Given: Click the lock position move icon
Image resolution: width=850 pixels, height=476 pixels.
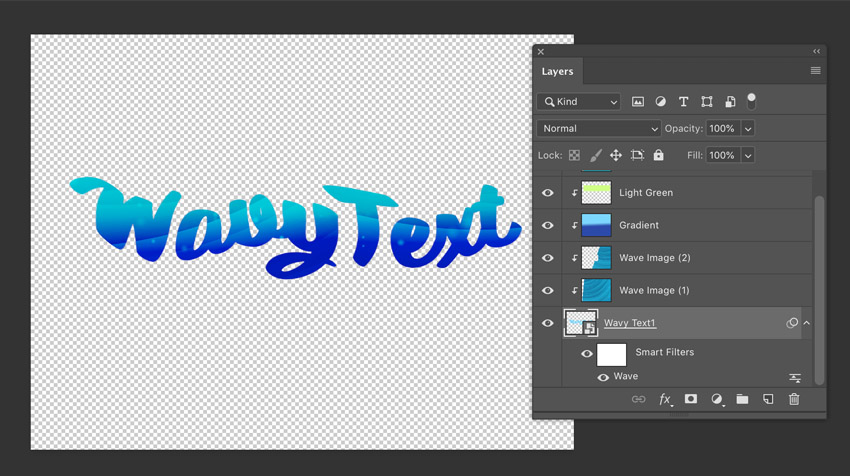Looking at the screenshot, I should (x=616, y=156).
